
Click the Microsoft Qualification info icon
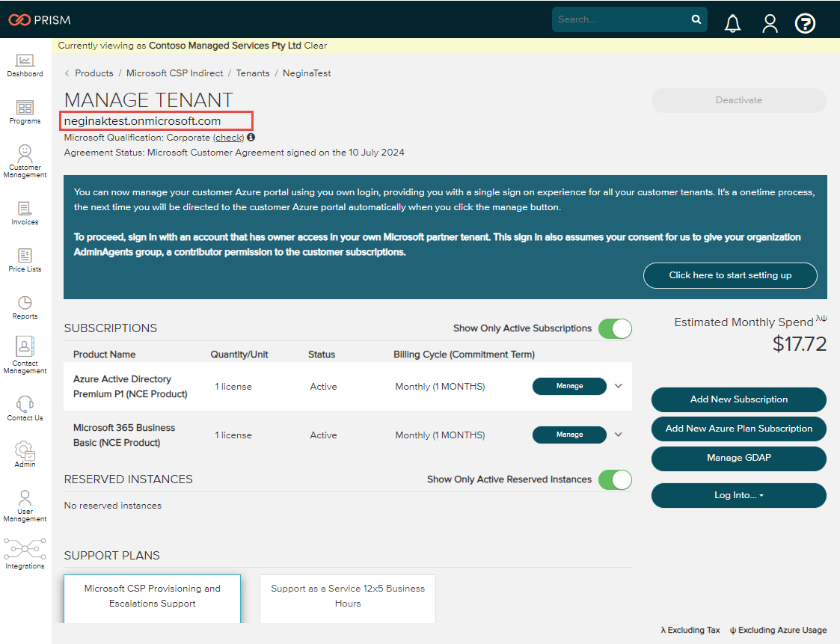tap(251, 137)
